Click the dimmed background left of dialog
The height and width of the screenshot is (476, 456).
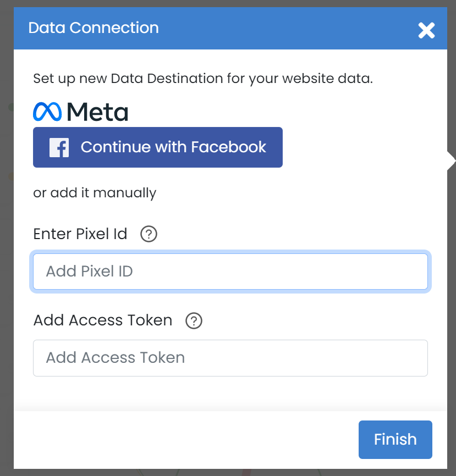click(7, 243)
